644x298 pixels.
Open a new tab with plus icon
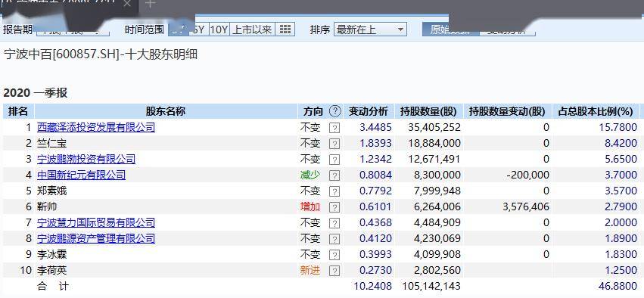coord(151,4)
